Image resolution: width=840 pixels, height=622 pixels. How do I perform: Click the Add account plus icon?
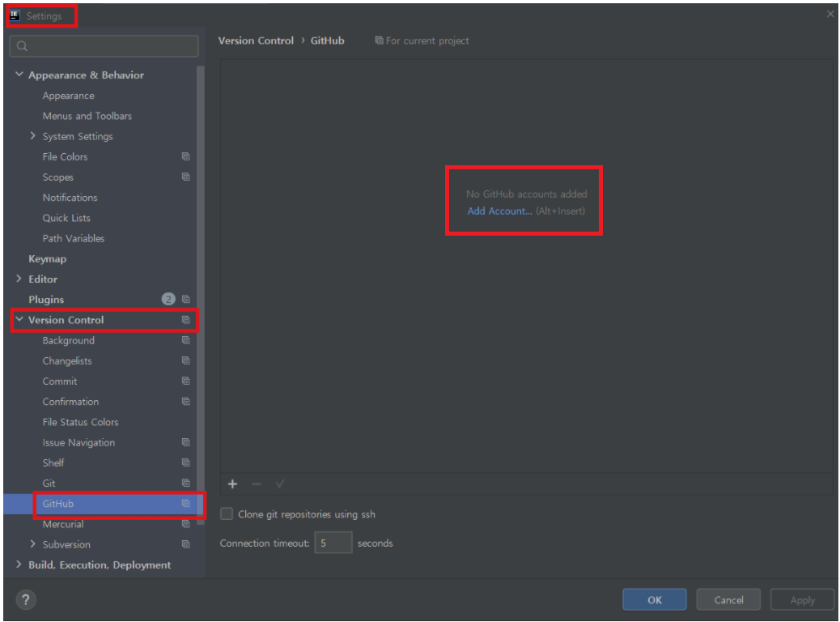point(232,484)
